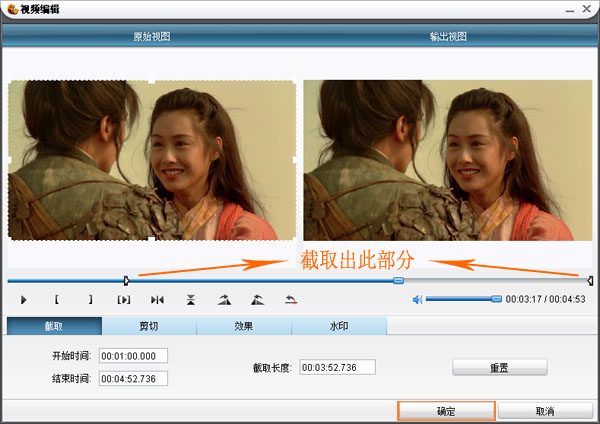600x424 pixels.
Task: Set trim start point bracket icon
Action: [x=57, y=300]
